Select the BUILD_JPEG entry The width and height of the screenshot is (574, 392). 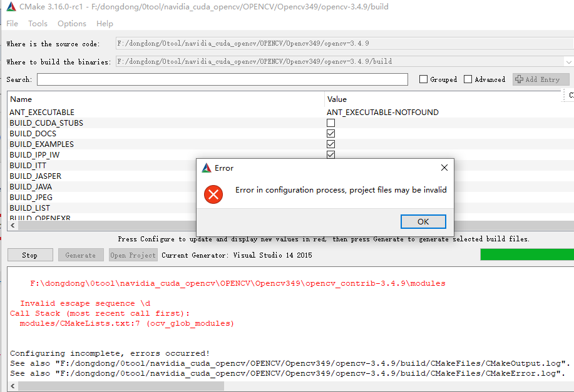click(x=31, y=197)
